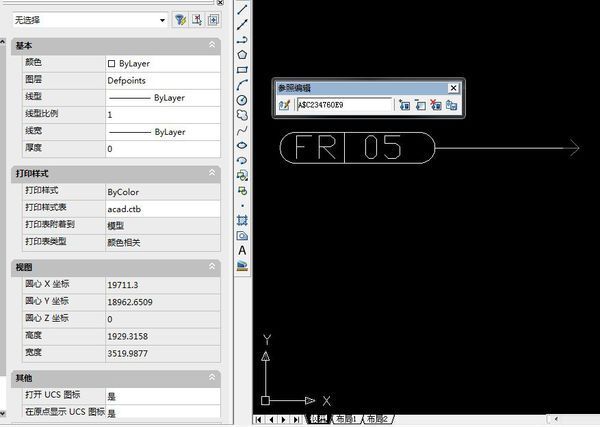Image resolution: width=600 pixels, height=427 pixels.
Task: Close the properties palette
Action: coord(220,3)
